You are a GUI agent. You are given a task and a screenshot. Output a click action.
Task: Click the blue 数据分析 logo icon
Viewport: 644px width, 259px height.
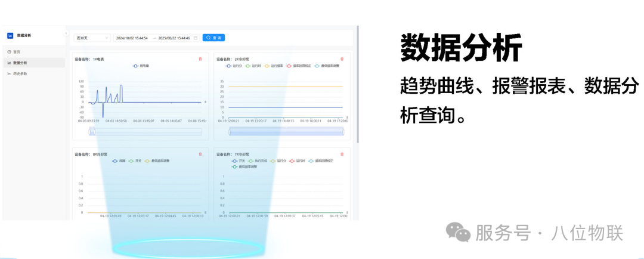[x=10, y=36]
